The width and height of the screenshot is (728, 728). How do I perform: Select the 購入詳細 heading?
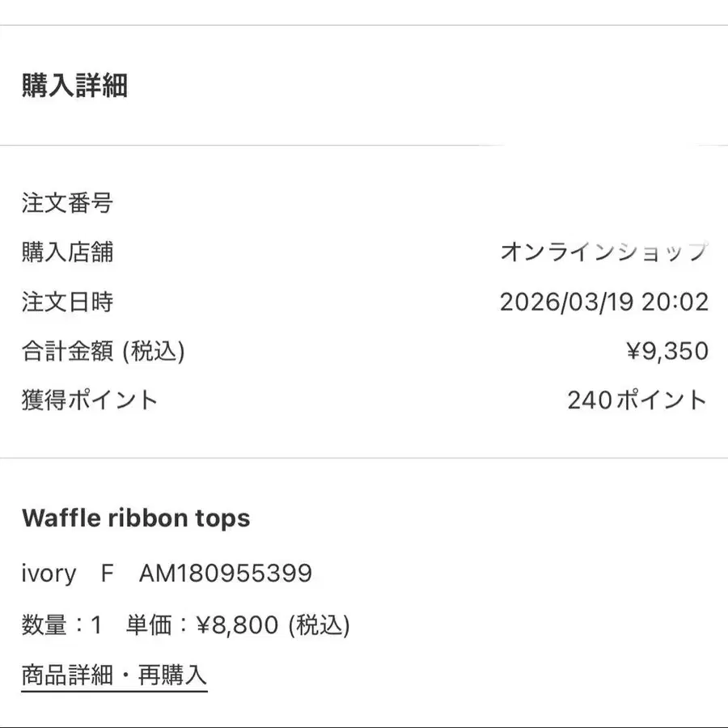[74, 86]
